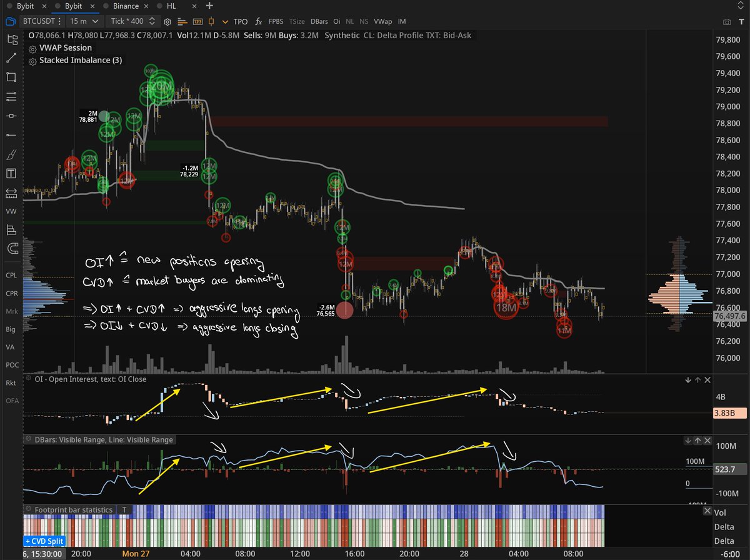
Task: Select the trend line drawing tool
Action: [12, 58]
